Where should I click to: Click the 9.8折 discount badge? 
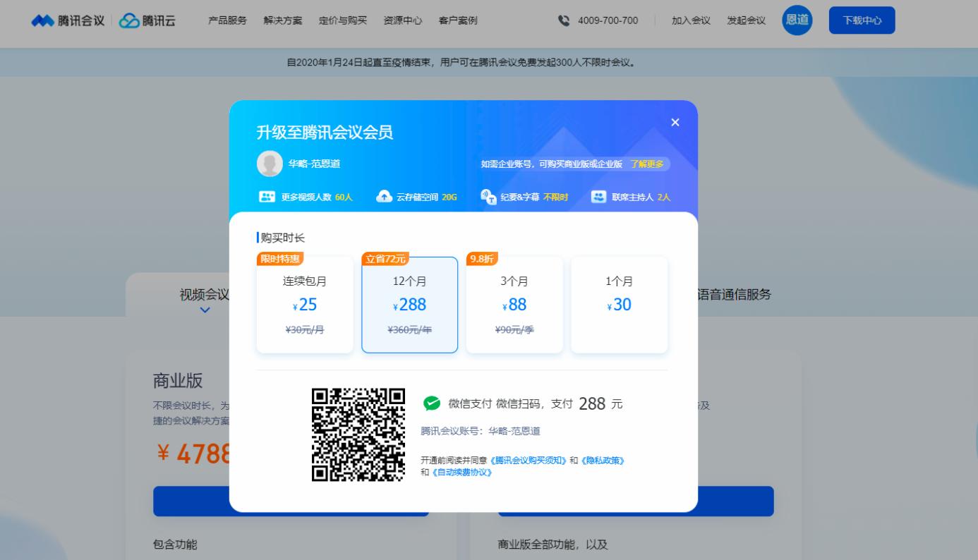[482, 259]
